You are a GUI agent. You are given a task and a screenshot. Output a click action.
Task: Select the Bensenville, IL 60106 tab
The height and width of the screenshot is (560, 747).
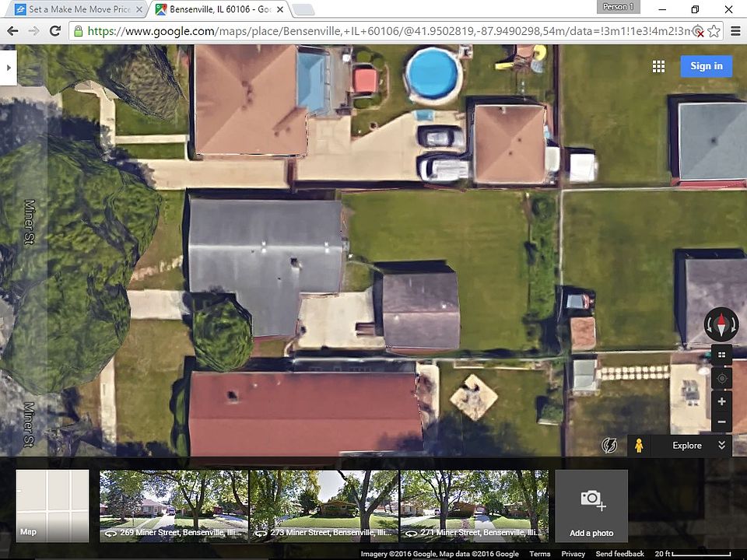[x=220, y=9]
